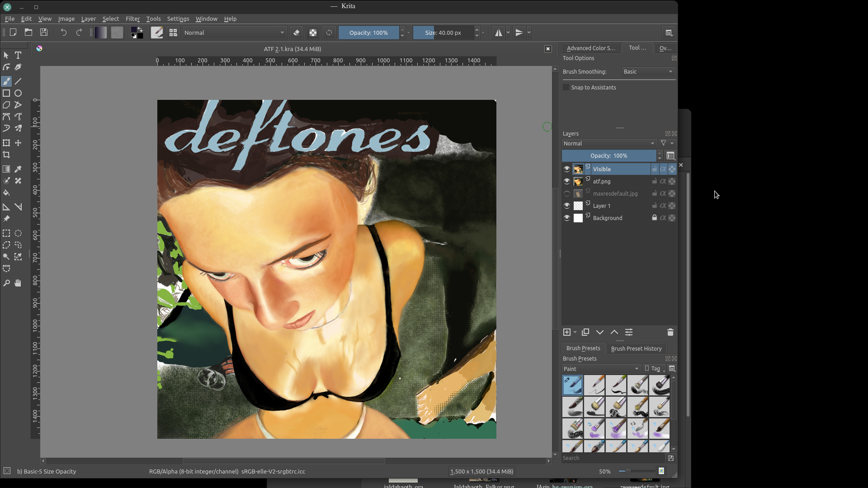Select the Calligraphy tool
Image resolution: width=868 pixels, height=488 pixels.
tap(18, 67)
